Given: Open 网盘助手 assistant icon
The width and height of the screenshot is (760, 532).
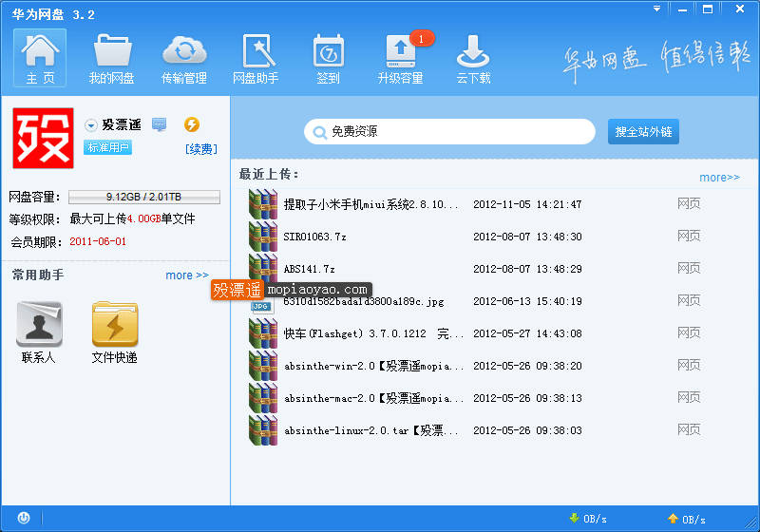Looking at the screenshot, I should [256, 58].
